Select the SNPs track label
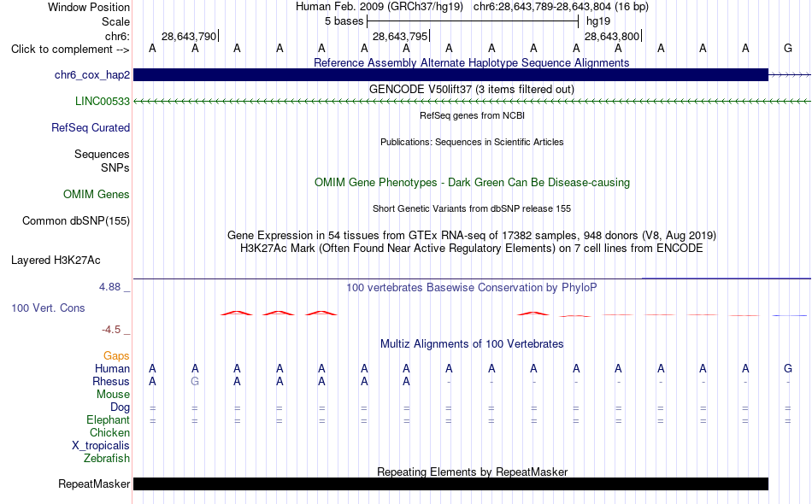The width and height of the screenshot is (812, 504). tap(115, 167)
